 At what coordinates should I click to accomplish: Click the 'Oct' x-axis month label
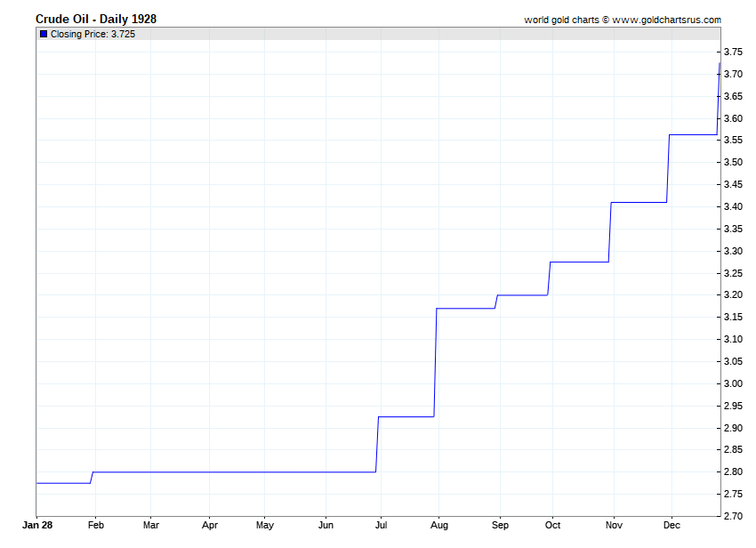554,526
